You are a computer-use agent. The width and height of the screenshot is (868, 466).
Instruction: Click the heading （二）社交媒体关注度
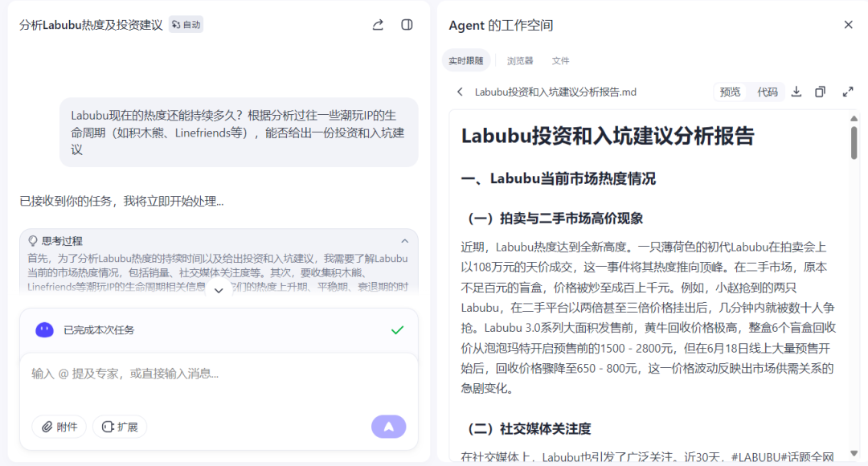[526, 429]
